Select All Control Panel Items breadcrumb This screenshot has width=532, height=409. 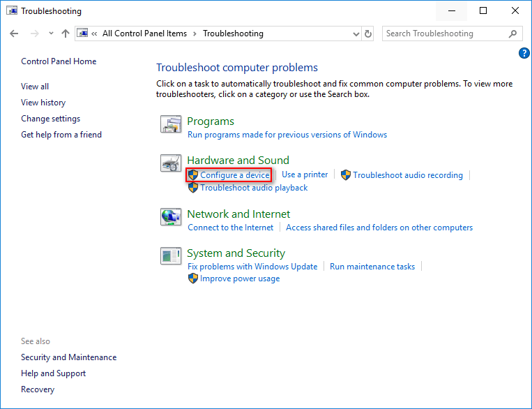point(144,34)
